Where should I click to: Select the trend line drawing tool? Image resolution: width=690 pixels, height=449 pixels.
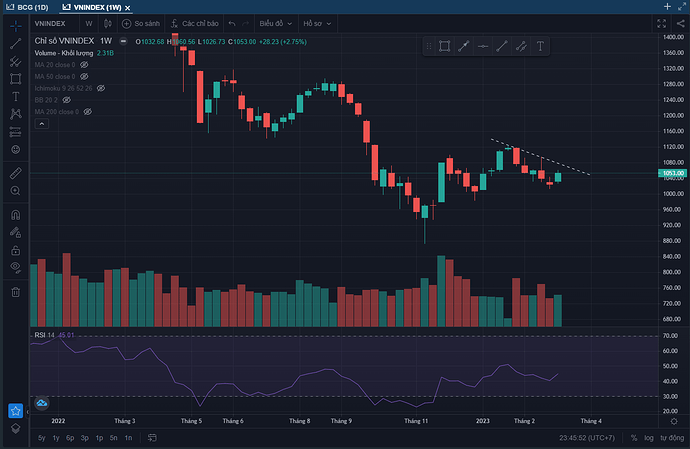(15, 43)
